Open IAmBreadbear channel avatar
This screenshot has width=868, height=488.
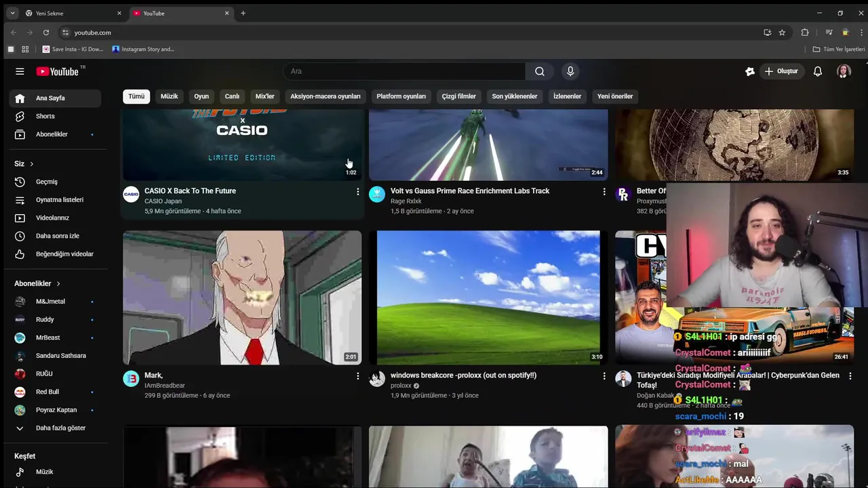(131, 379)
